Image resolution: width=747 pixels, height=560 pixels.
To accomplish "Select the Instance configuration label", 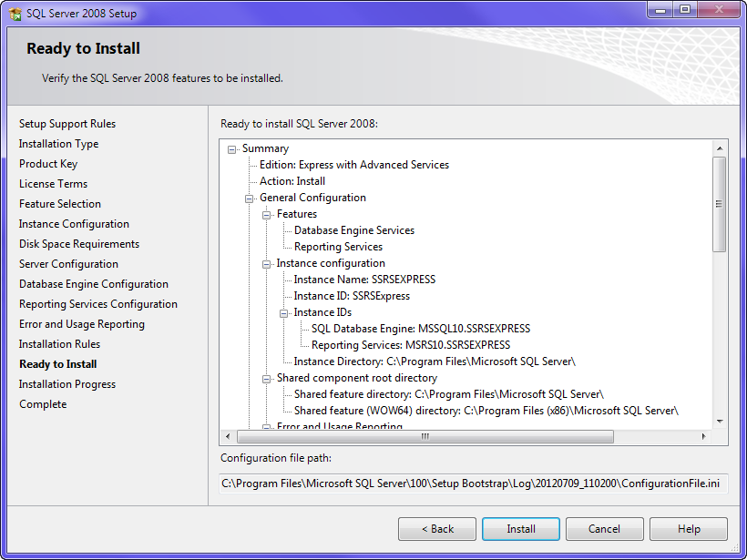I will [x=331, y=263].
